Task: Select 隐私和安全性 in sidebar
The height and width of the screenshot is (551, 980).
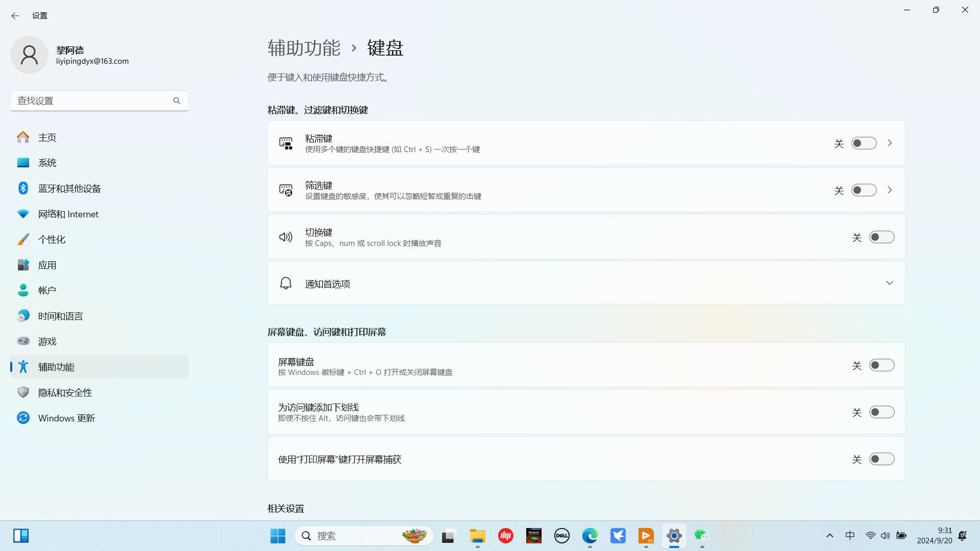Action: pos(65,392)
